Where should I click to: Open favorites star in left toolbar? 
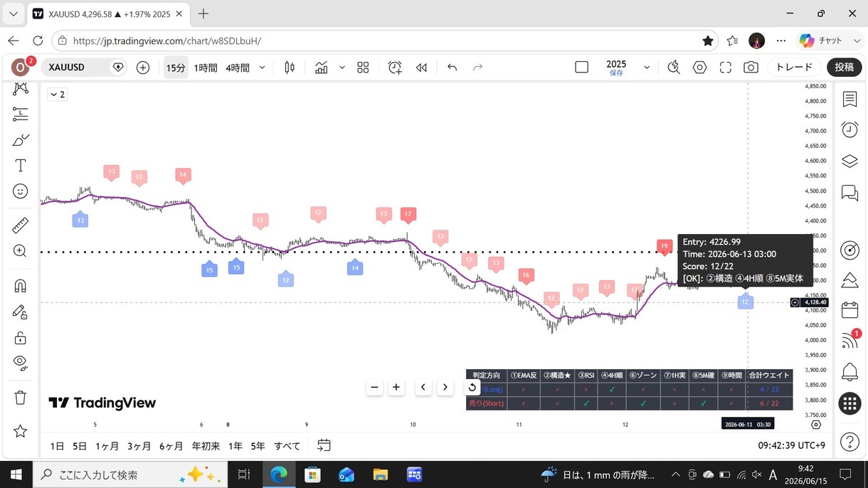click(x=21, y=431)
